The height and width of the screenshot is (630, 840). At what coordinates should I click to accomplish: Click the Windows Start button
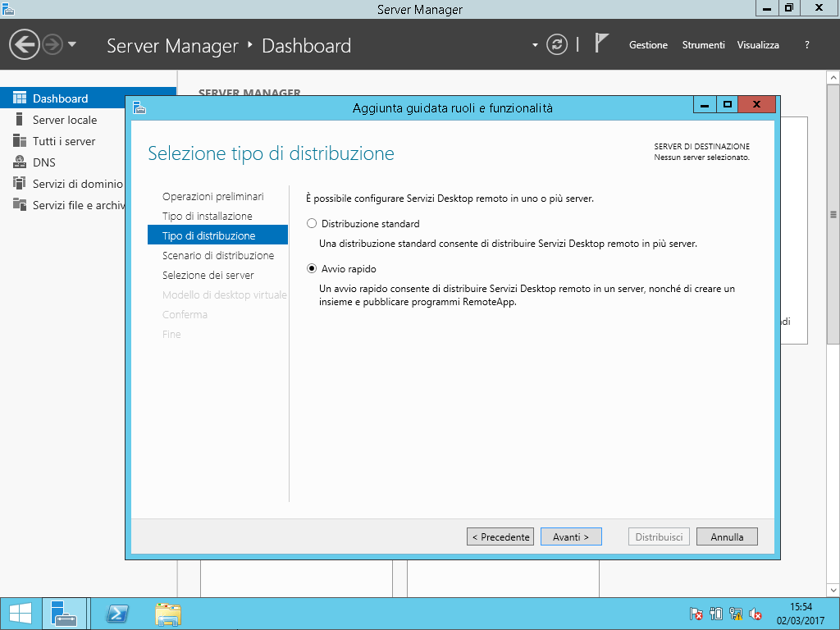20,614
